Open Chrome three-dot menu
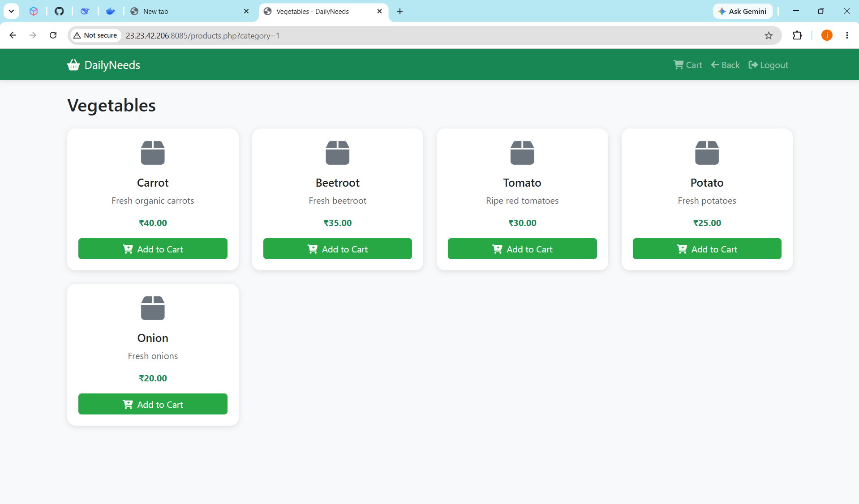Viewport: 859px width, 504px height. (x=847, y=35)
